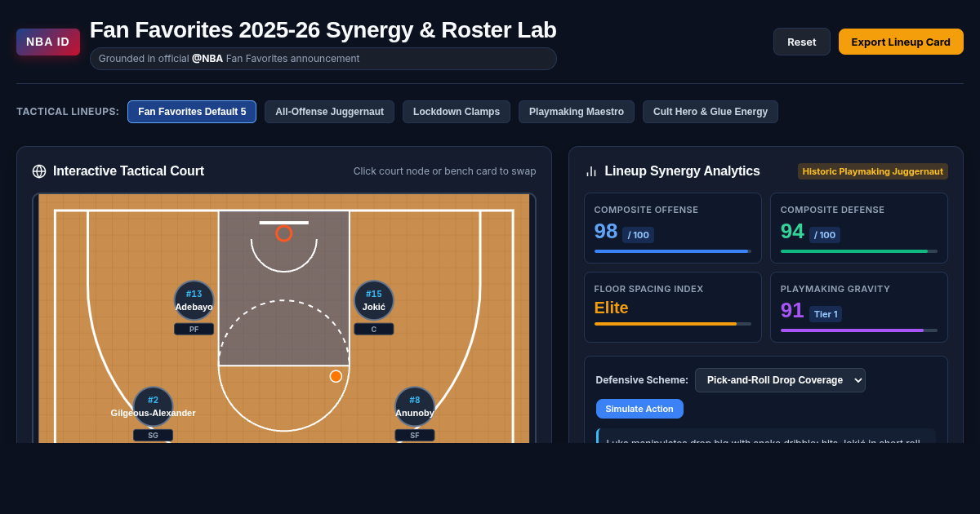Run the Simulate Action button

click(x=639, y=409)
